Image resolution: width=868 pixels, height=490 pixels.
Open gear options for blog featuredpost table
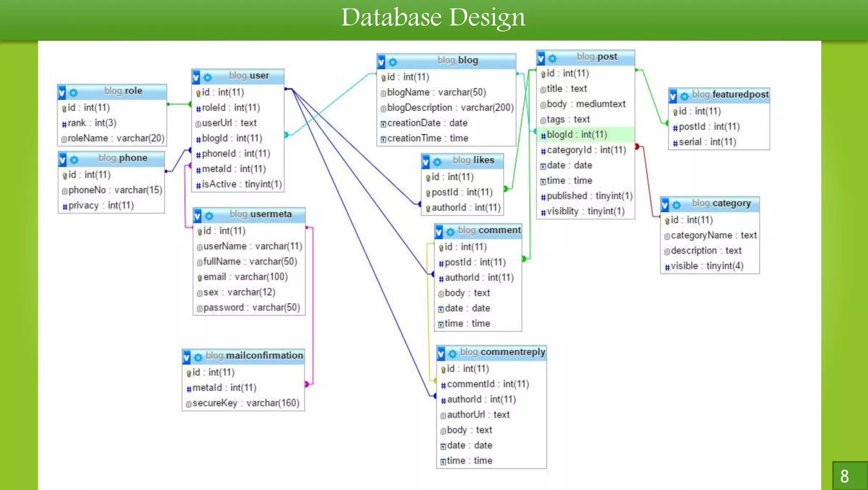click(x=684, y=96)
